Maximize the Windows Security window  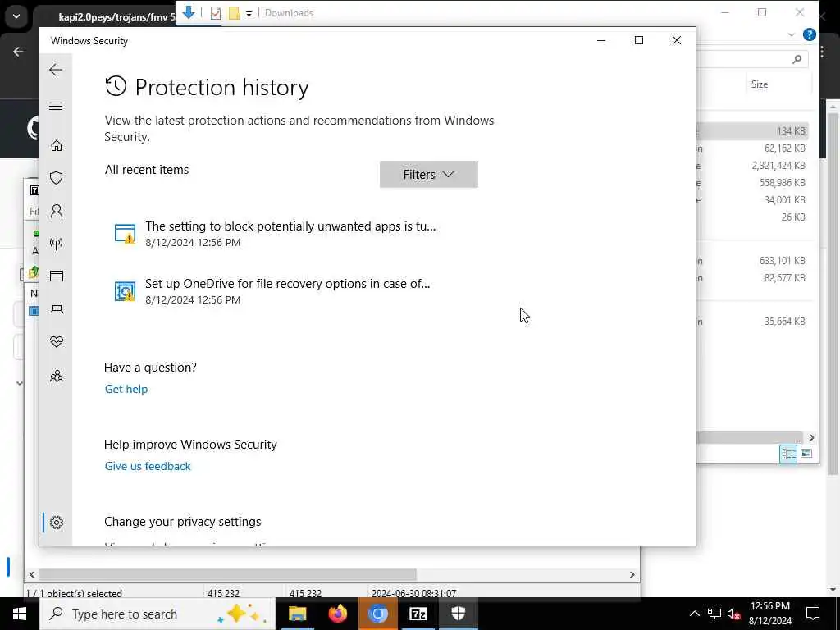pyautogui.click(x=638, y=41)
